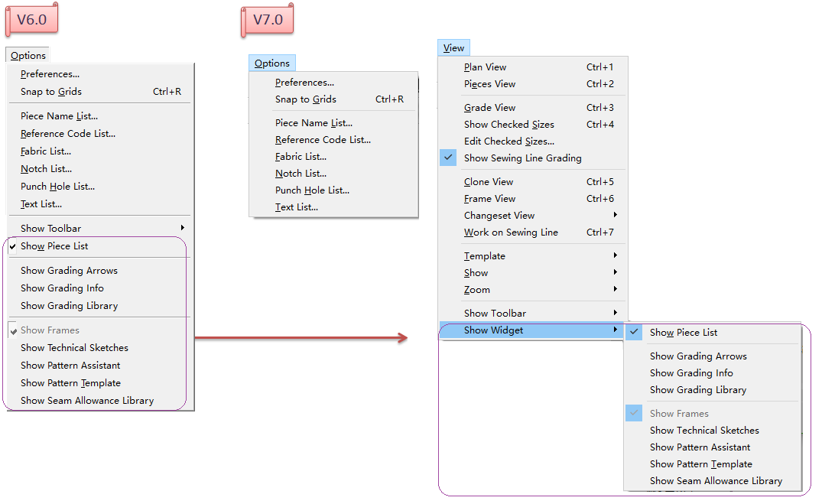Click the V6.0 version banner
This screenshot has width=822, height=504.
click(x=32, y=20)
